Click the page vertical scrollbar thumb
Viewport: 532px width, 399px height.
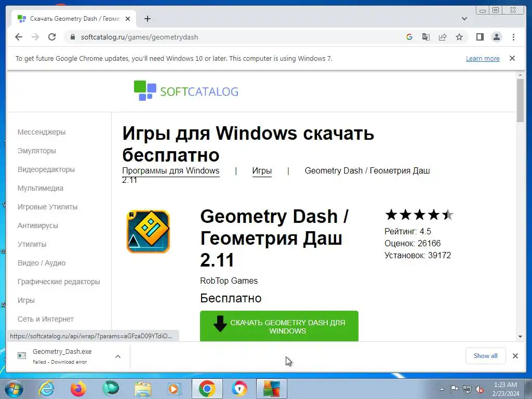click(x=520, y=100)
